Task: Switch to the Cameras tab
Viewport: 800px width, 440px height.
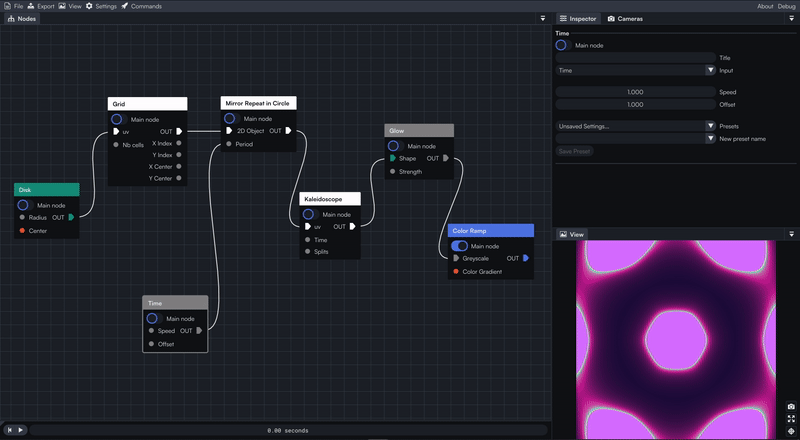Action: click(x=625, y=18)
